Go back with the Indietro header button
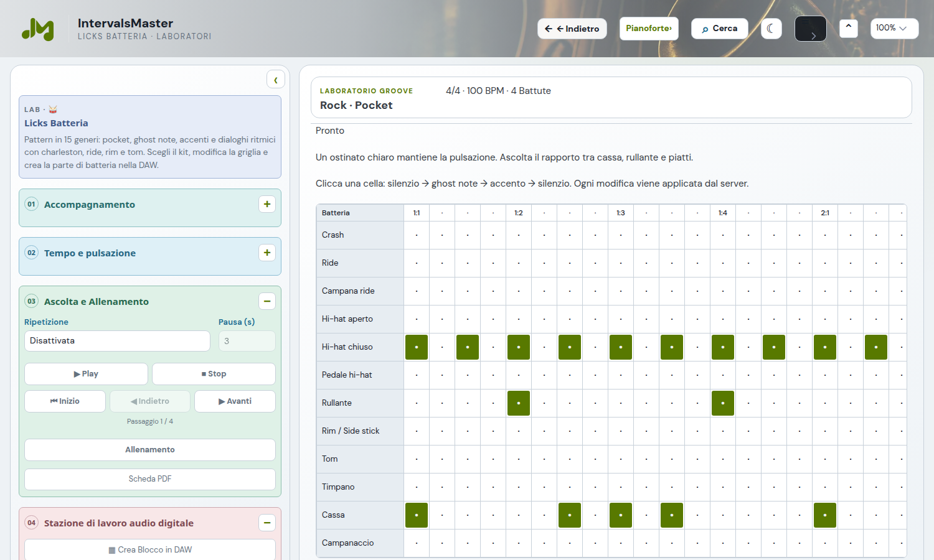 click(x=572, y=29)
